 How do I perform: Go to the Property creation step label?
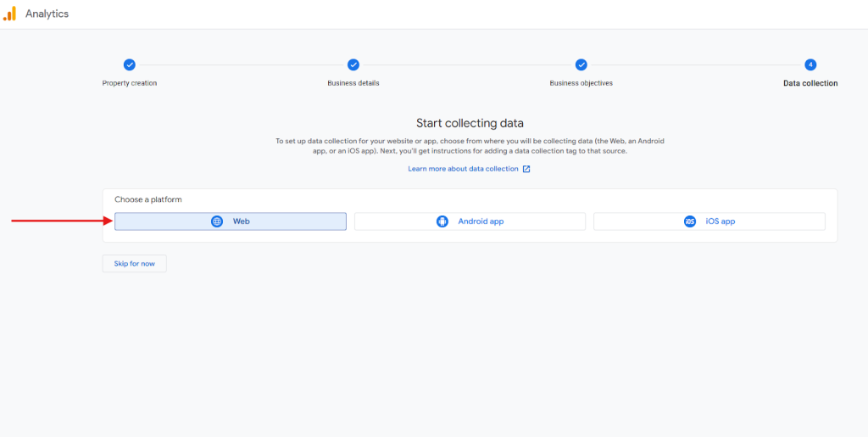[129, 83]
